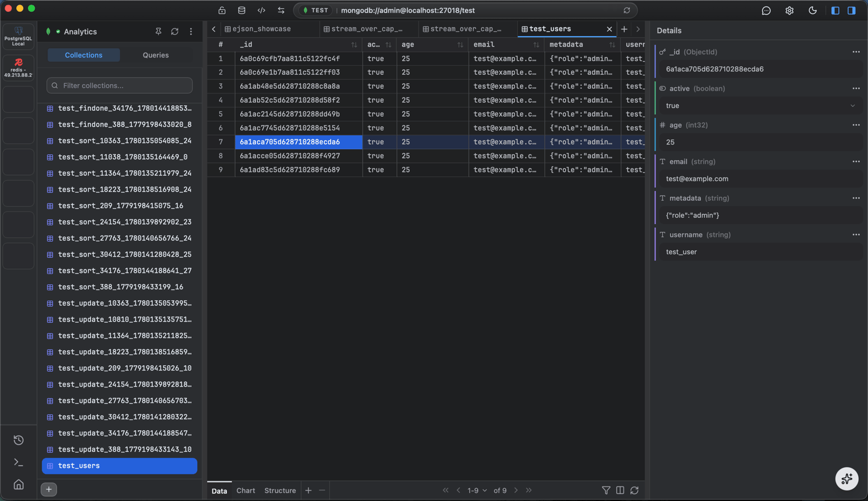Viewport: 868px width, 501px height.
Task: Open the code editor icon in the top toolbar
Action: (262, 10)
